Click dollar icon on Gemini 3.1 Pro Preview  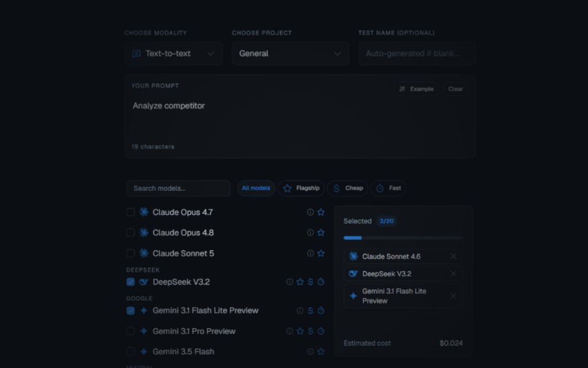tap(311, 331)
